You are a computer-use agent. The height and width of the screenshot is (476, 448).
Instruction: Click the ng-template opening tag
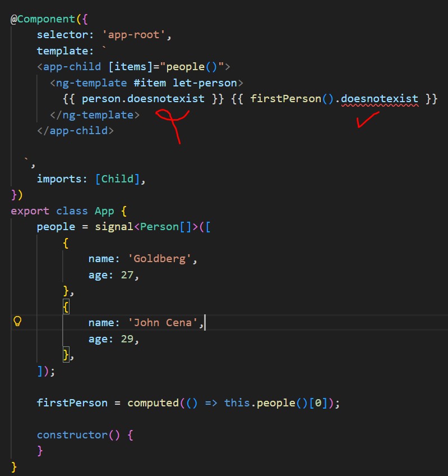[x=146, y=83]
